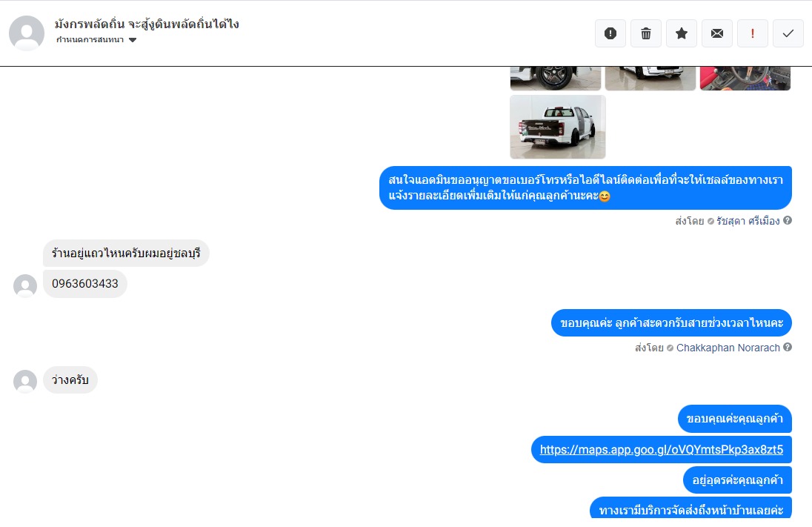Click the customer avatar beside ว่างครับ
This screenshot has width=812, height=527.
(25, 382)
